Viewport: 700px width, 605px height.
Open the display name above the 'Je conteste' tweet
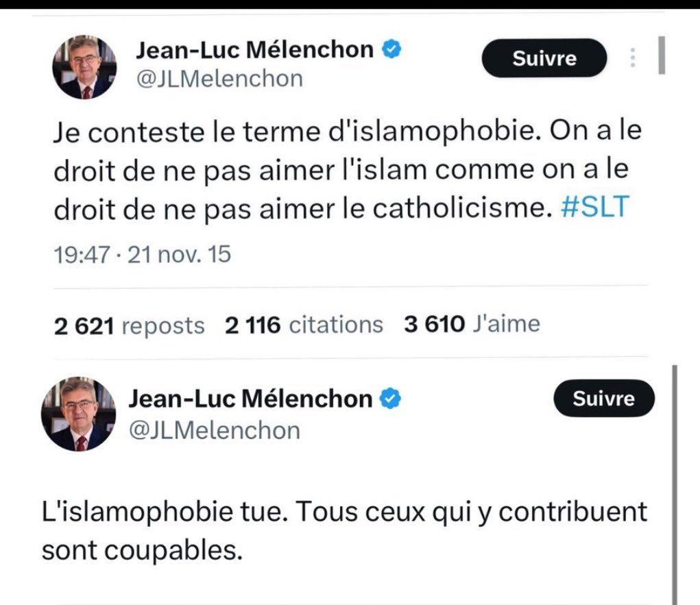(256, 51)
